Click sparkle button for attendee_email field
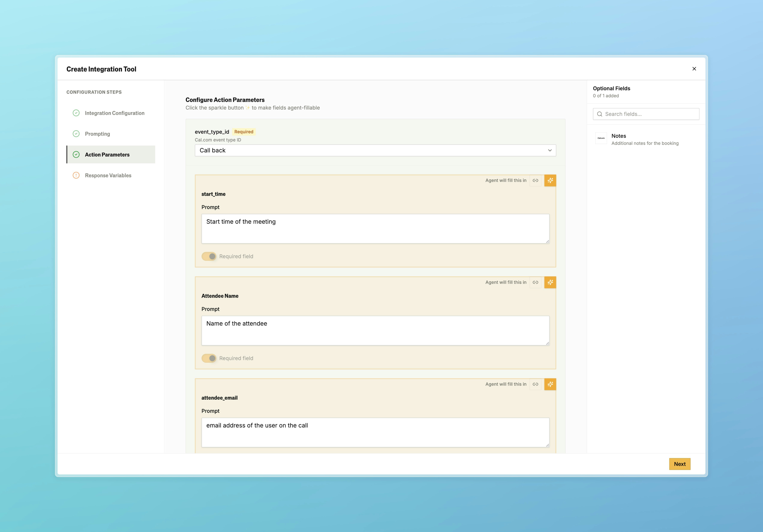Viewport: 763px width, 532px height. point(550,384)
